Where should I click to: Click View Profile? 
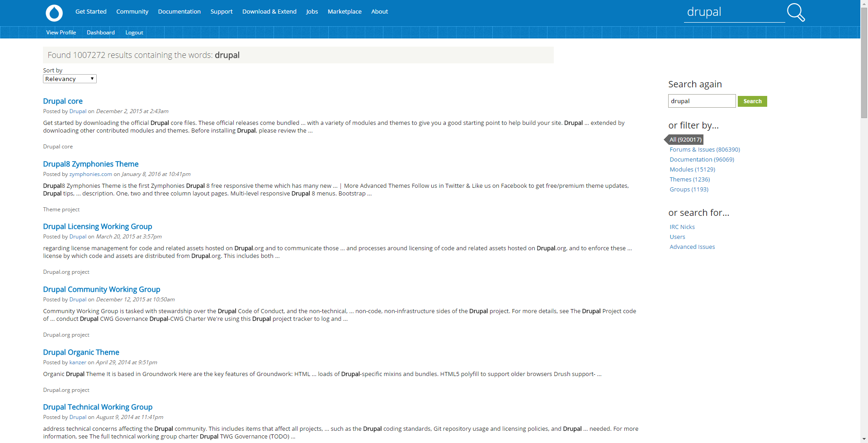61,32
